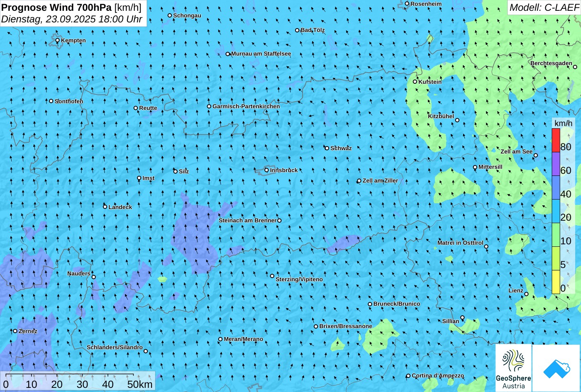Viewport: 581px width, 392px height.
Task: Click the Kempten town marker circle
Action: pos(58,40)
